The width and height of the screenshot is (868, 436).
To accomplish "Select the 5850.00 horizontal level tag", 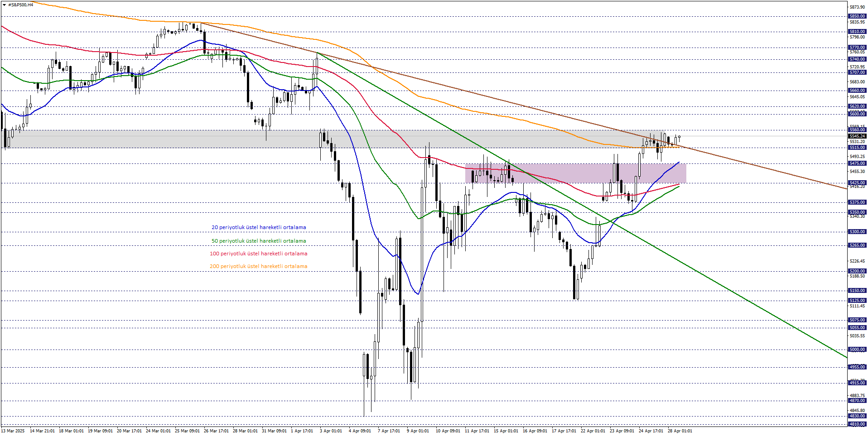I will [x=857, y=16].
